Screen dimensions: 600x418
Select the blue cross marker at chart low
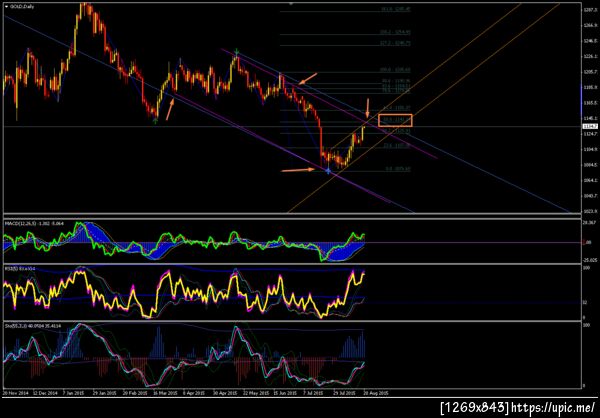328,171
